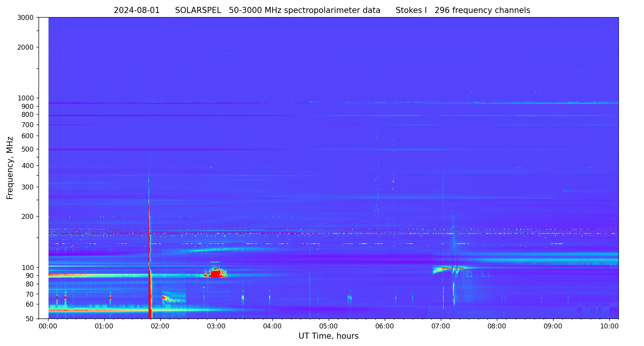Click the 00:00 time tick label
644x346 pixels.
pos(48,327)
